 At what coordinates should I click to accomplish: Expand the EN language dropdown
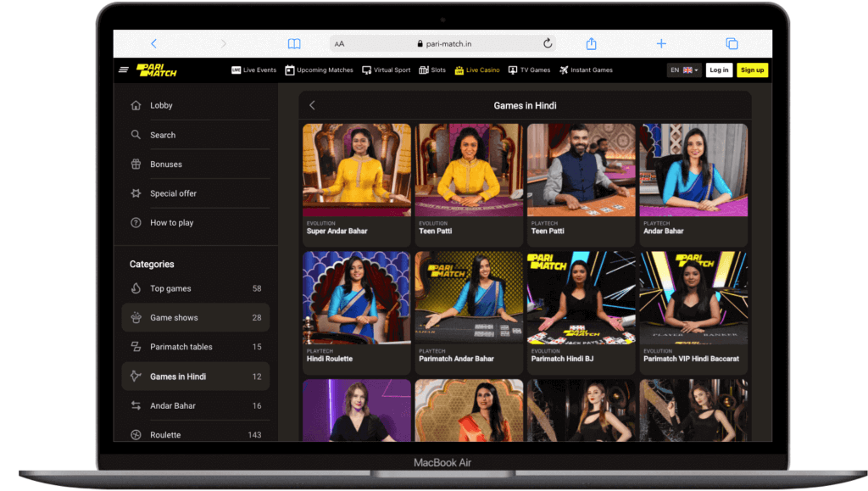point(684,70)
